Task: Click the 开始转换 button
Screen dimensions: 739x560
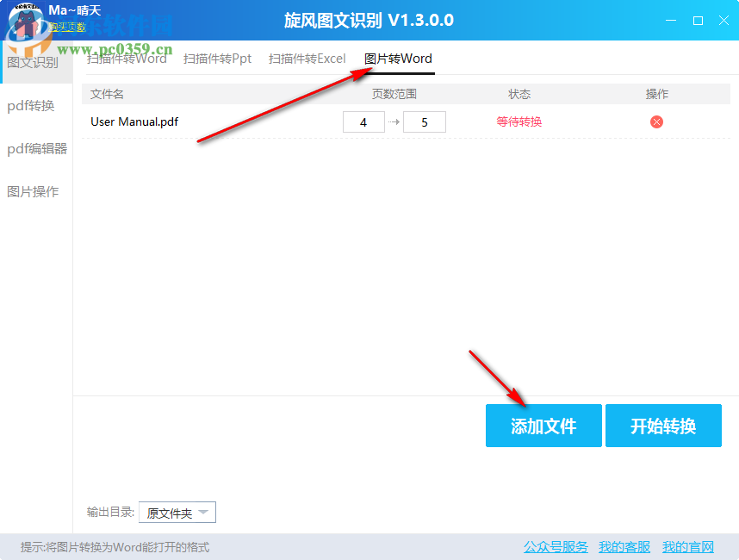Action: (663, 426)
